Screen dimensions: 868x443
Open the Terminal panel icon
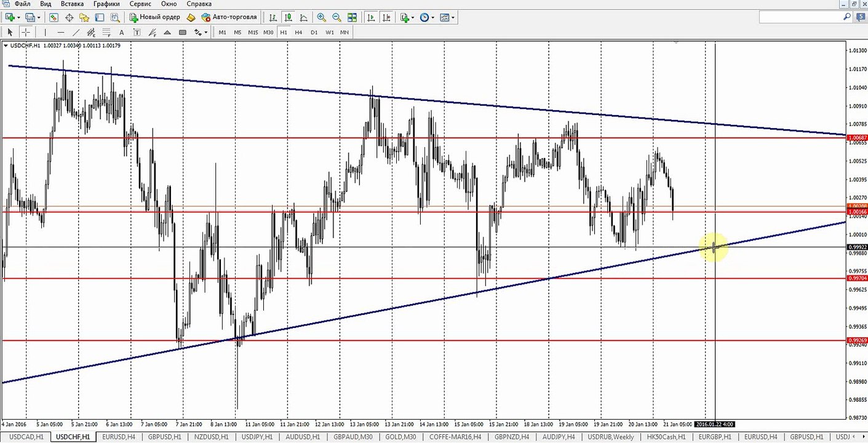(x=100, y=17)
